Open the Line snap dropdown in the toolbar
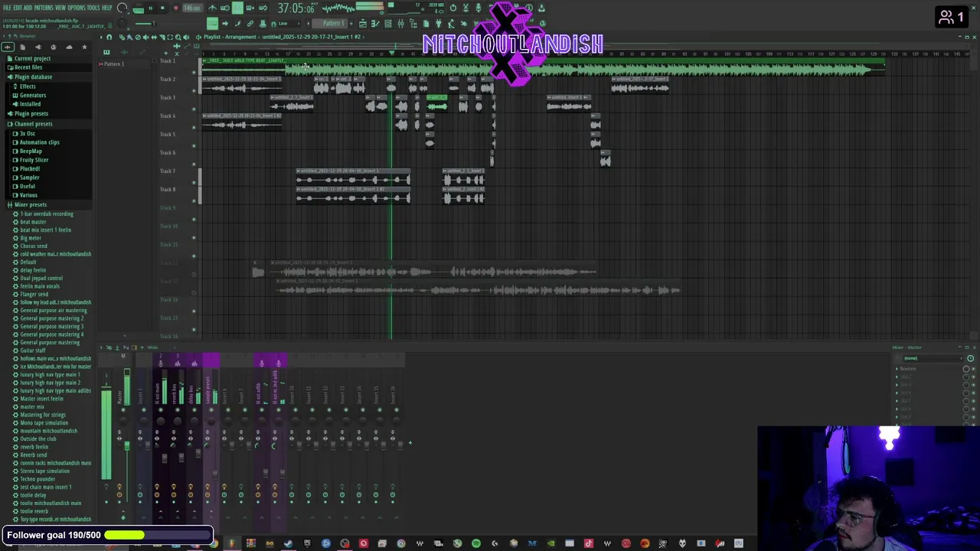Viewport: 980px width, 551px height. (x=287, y=24)
